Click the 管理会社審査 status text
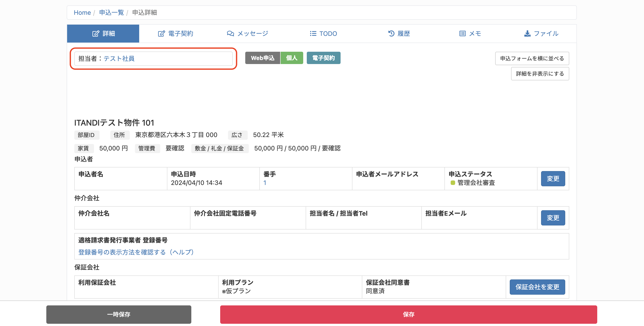644x326 pixels. coord(476,183)
